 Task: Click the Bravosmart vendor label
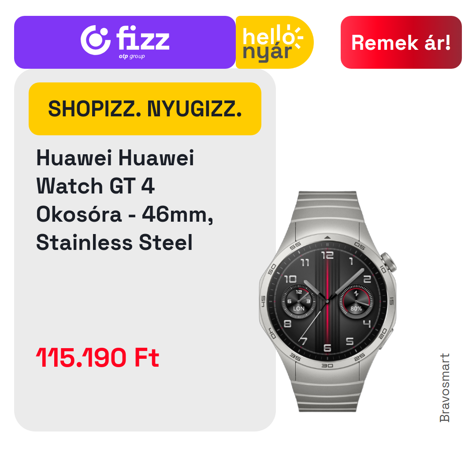click(444, 388)
